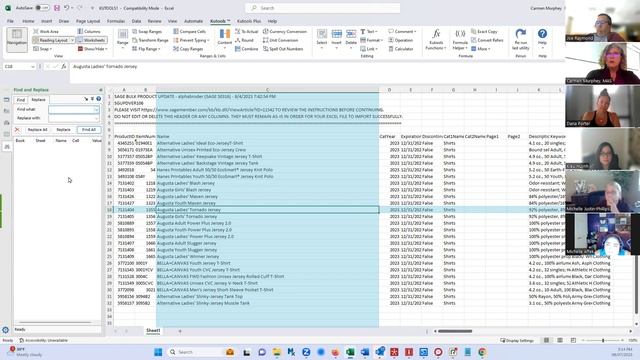The image size is (640, 360).
Task: Expand the Formula Helper dropdown
Action: (x=460, y=45)
